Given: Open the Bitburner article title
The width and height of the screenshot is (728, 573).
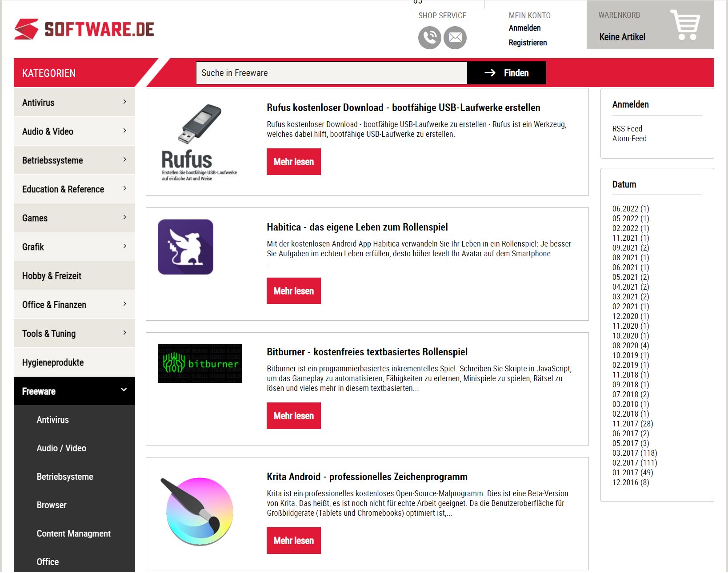Looking at the screenshot, I should (x=367, y=352).
